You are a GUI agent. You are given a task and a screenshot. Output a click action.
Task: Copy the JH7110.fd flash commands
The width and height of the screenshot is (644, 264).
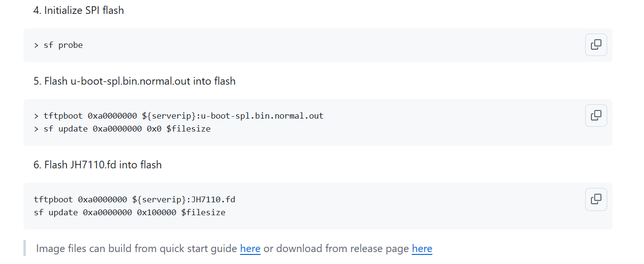(x=596, y=199)
